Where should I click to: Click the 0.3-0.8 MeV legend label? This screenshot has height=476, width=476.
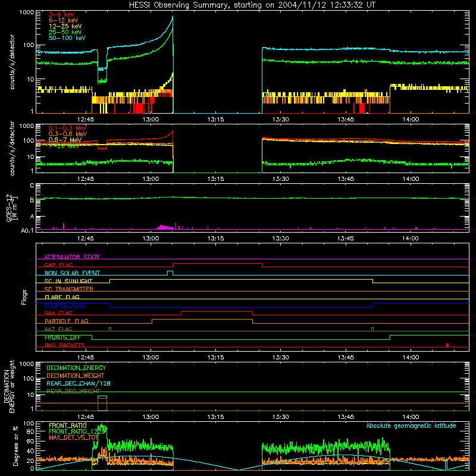(x=68, y=134)
